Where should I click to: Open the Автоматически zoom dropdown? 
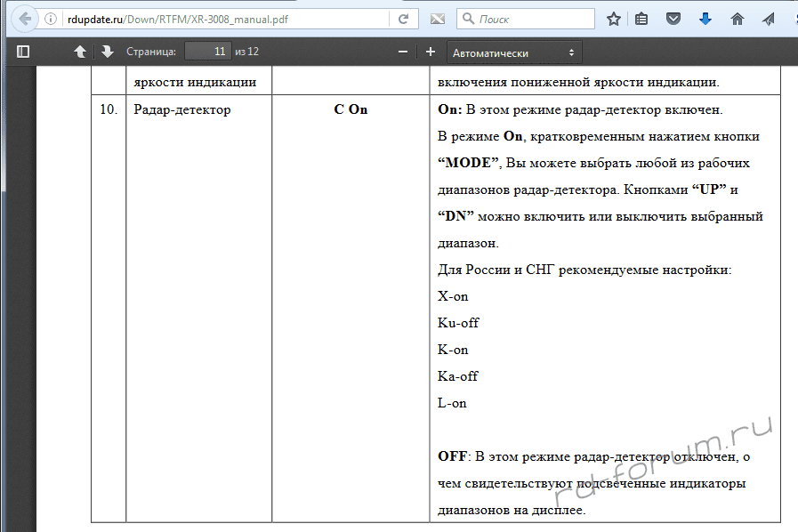[x=514, y=52]
